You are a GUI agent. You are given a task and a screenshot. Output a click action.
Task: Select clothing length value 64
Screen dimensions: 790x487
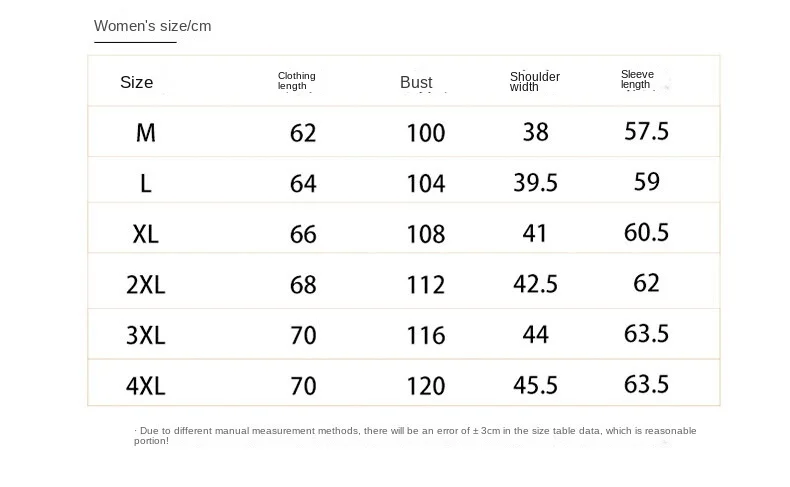pyautogui.click(x=303, y=183)
